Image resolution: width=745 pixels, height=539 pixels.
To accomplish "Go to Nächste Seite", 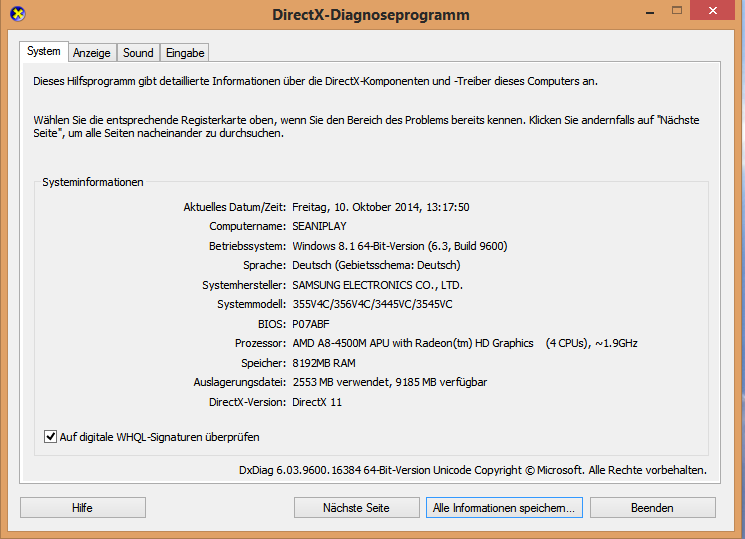I will coord(356,508).
